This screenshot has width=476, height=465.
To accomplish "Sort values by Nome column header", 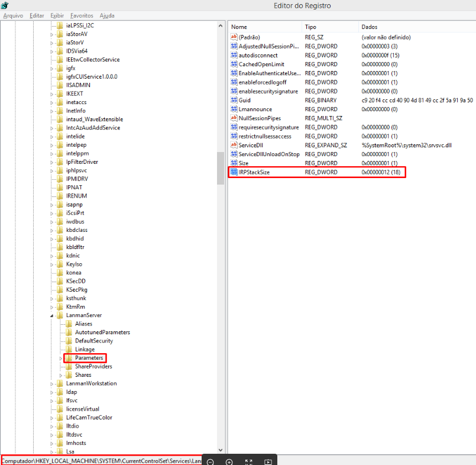I will [265, 27].
